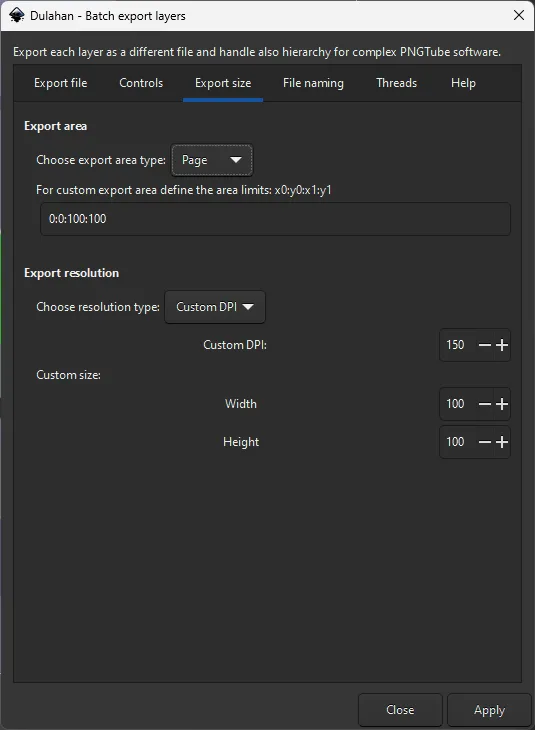Click the window title 'Dulahan - Batch export layers'
This screenshot has height=730, width=535.
[108, 16]
